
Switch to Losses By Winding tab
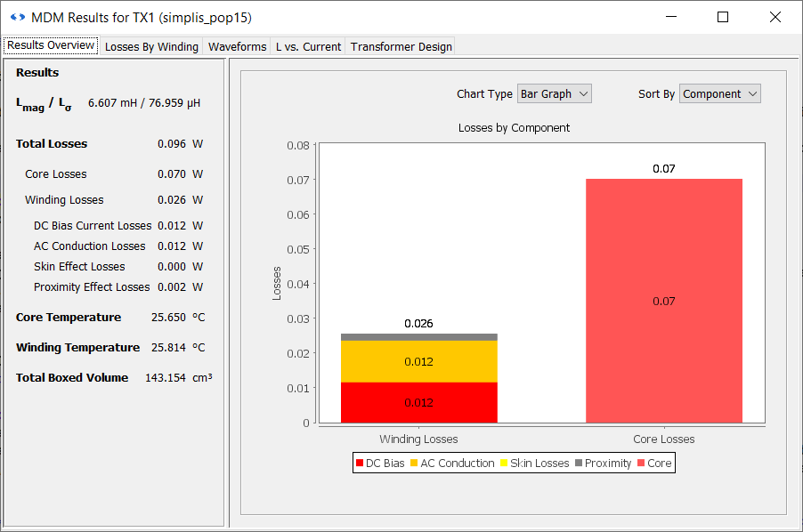pos(151,46)
